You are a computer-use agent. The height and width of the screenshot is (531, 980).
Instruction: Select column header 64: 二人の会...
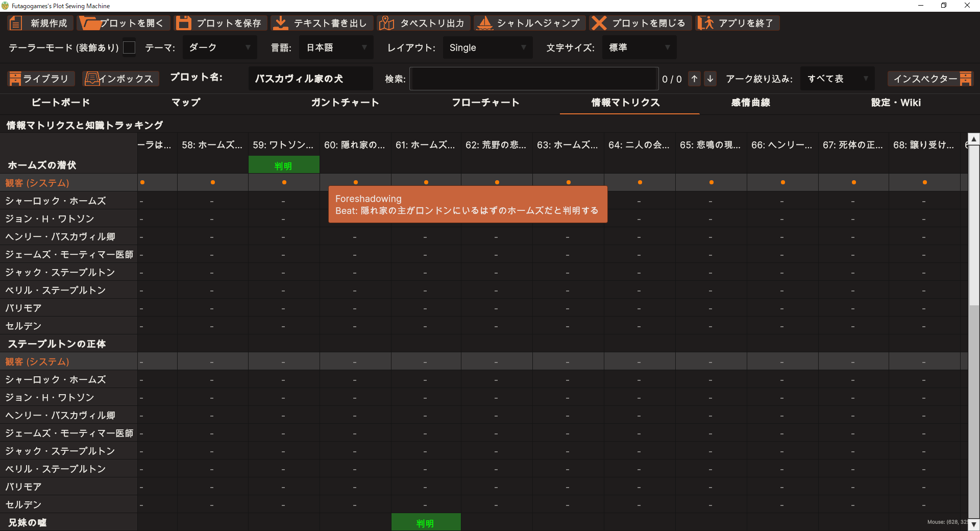point(639,145)
